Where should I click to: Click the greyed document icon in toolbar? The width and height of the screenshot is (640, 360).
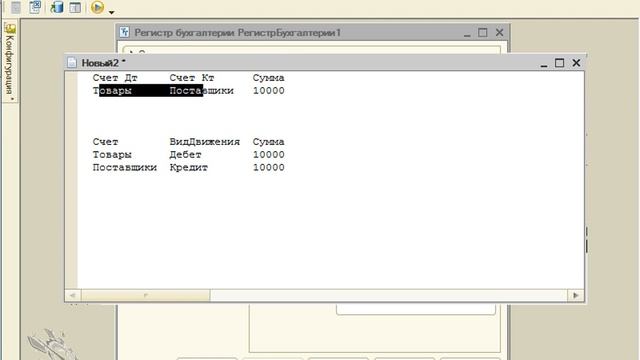tap(16, 7)
